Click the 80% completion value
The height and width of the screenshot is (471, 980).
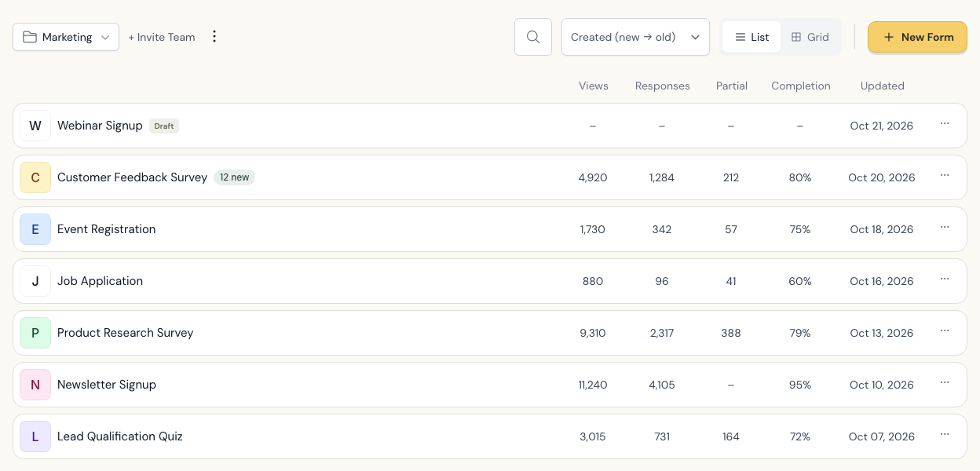[800, 177]
